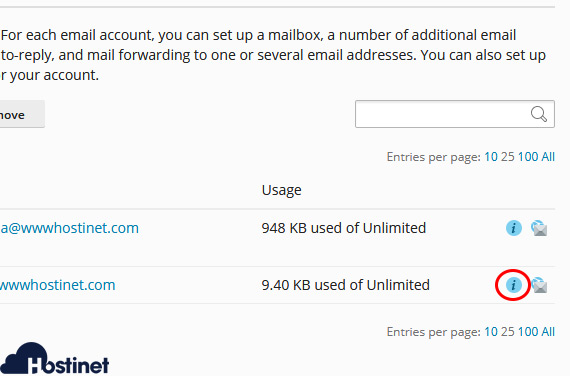Open the a@wwwhostinet.com email address link
The width and height of the screenshot is (570, 376).
(x=69, y=228)
